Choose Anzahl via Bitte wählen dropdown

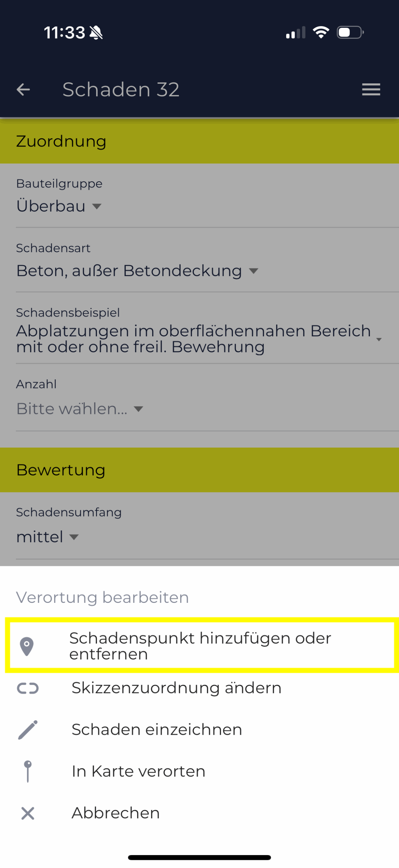click(80, 409)
